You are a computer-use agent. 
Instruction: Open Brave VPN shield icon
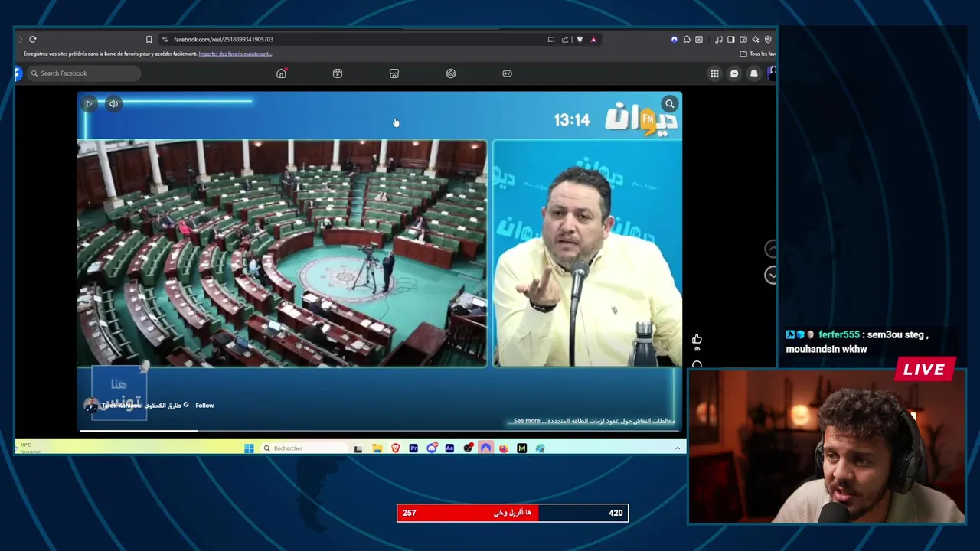(x=768, y=39)
